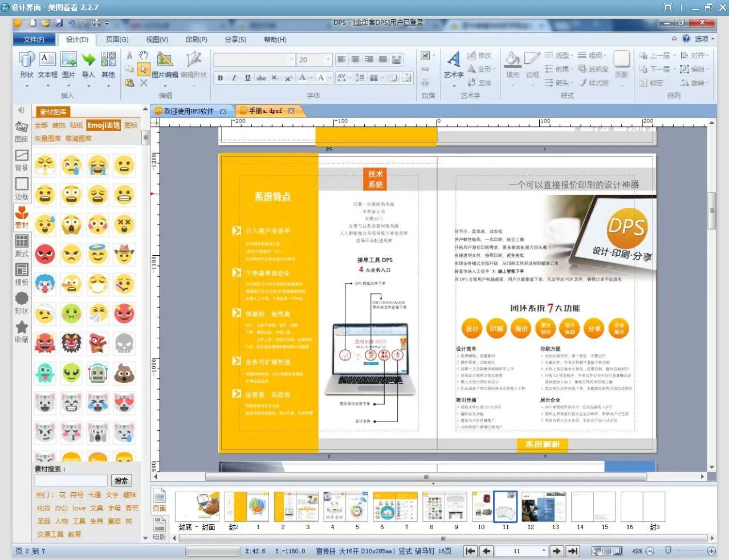The height and width of the screenshot is (560, 729).
Task: Open 版式 layouts in the sidebar
Action: click(22, 246)
